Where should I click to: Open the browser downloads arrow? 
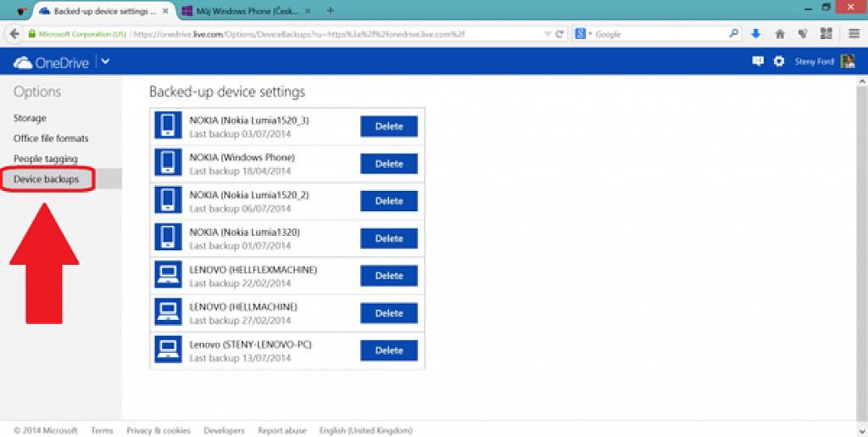click(755, 34)
